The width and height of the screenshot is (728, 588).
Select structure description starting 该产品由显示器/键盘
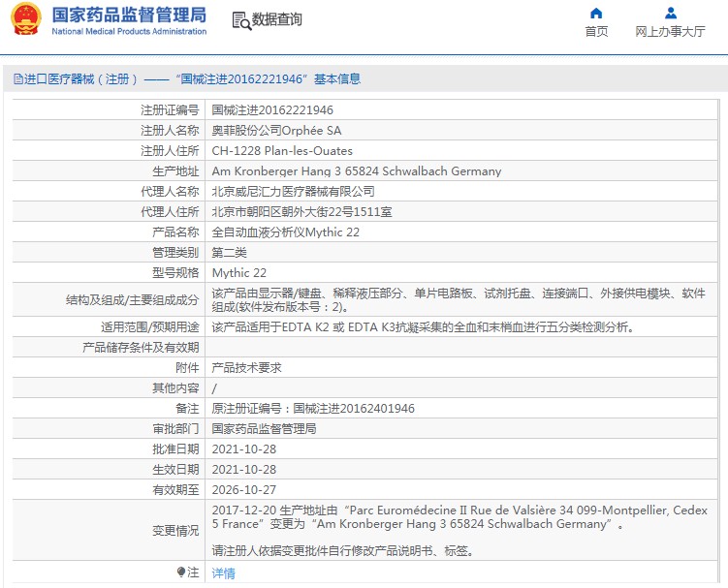click(459, 299)
